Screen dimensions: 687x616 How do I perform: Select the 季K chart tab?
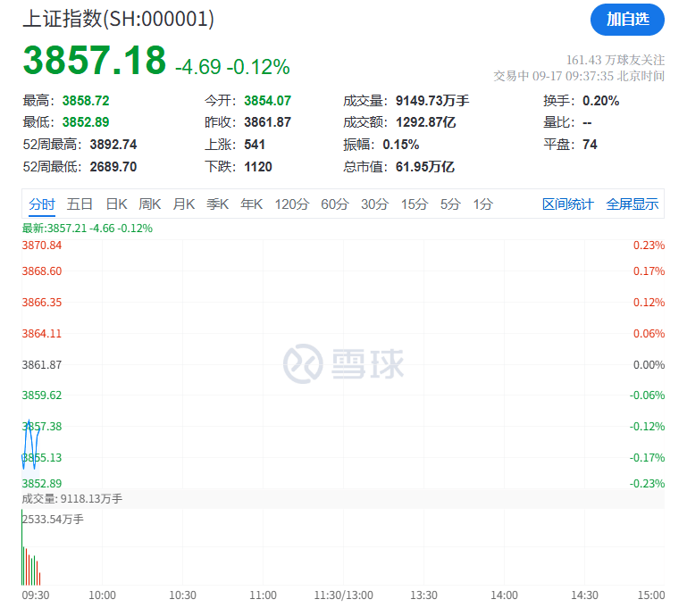tap(218, 204)
